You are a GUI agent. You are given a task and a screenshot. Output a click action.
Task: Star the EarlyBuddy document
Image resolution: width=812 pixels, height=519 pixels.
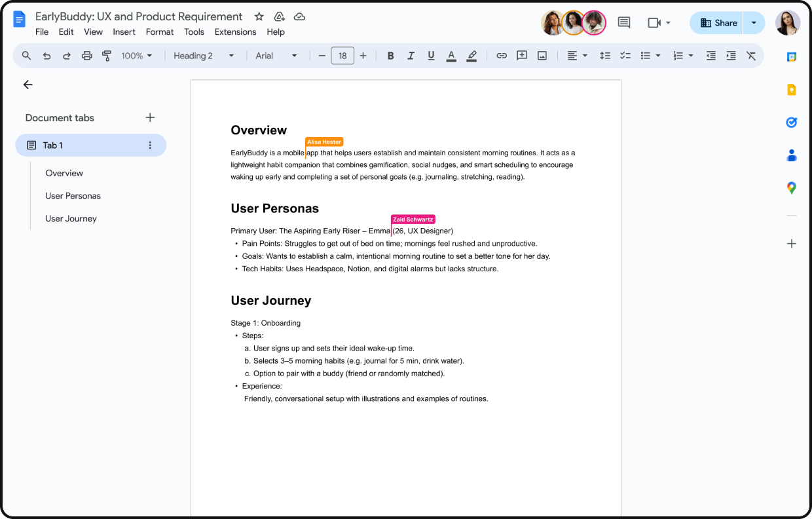(x=259, y=16)
